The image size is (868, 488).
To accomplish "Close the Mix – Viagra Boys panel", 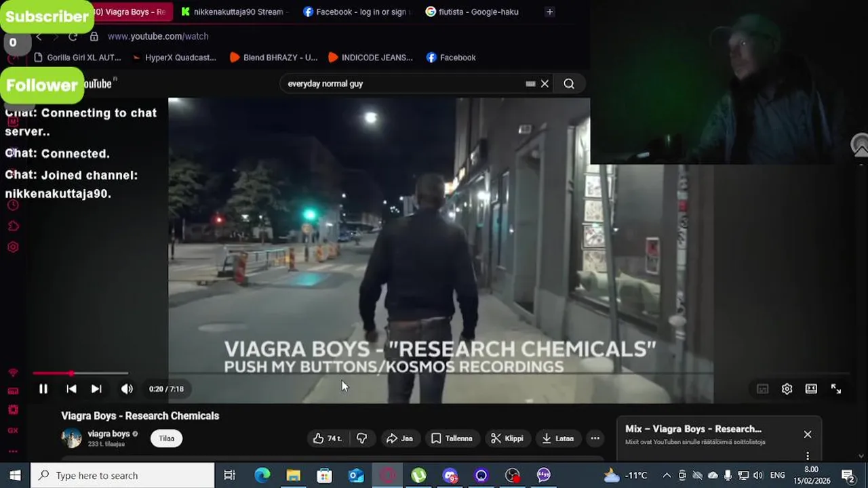I will click(808, 434).
